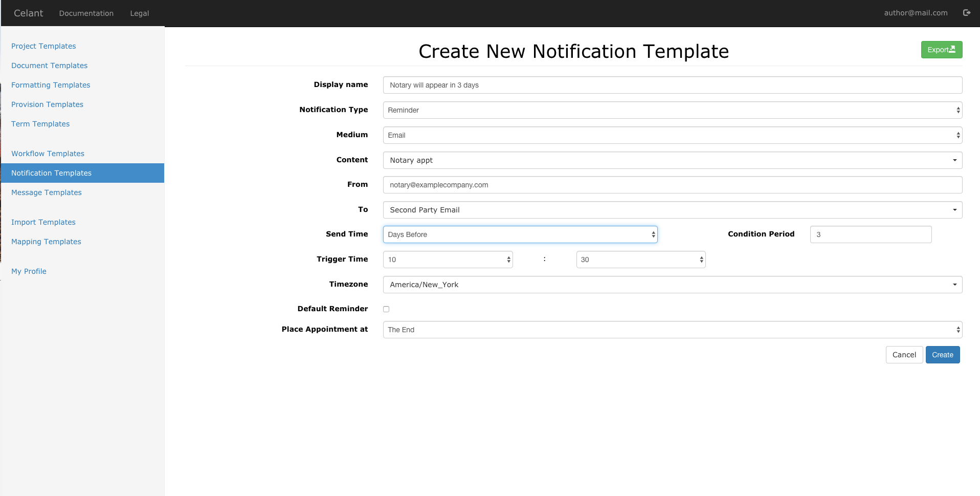
Task: Click the Display name input field
Action: [x=672, y=85]
